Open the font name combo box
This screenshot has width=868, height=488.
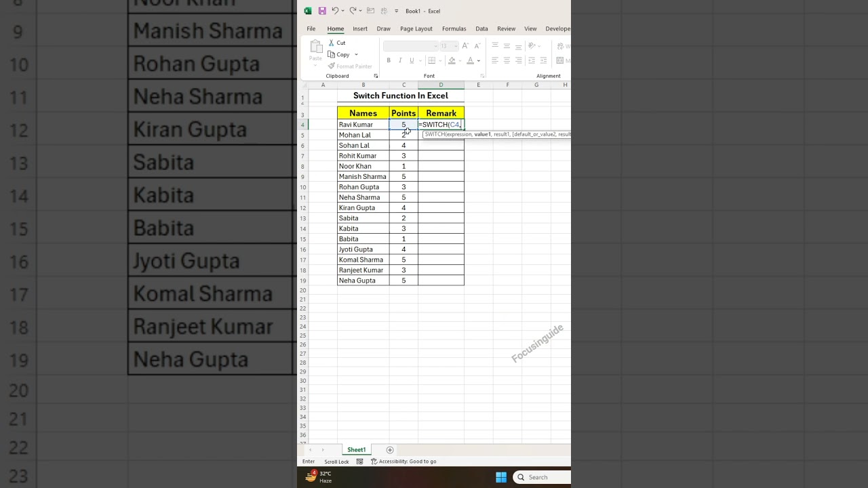click(x=410, y=45)
